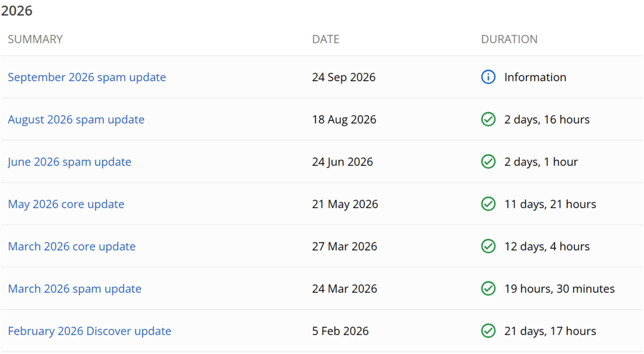This screenshot has width=644, height=354.
Task: Click the green checkmark beside 2 days, 1 hour
Action: tap(488, 162)
